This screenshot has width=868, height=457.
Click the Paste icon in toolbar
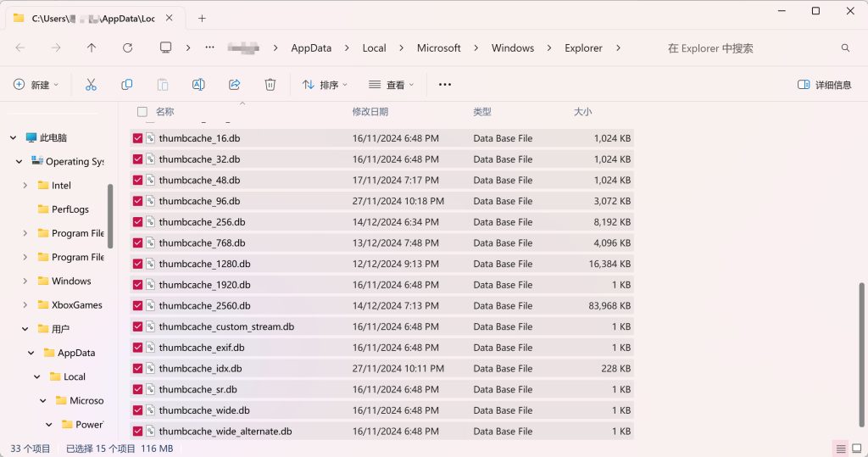pyautogui.click(x=163, y=84)
